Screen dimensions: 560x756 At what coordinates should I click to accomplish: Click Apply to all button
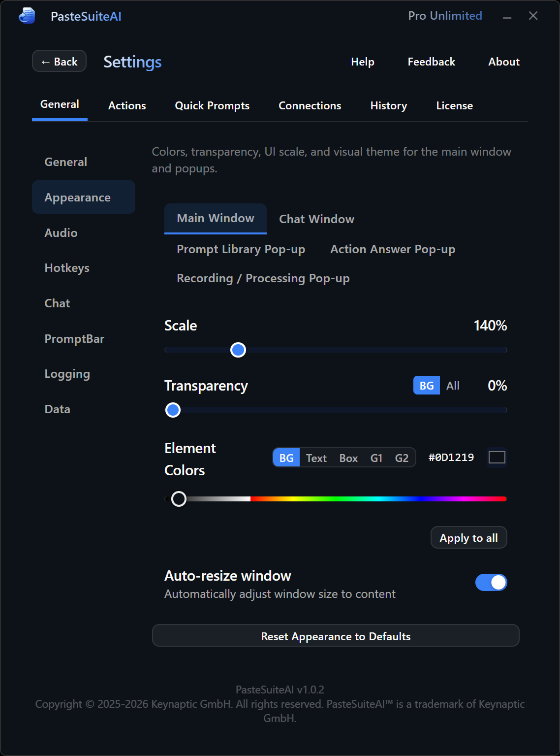tap(469, 538)
